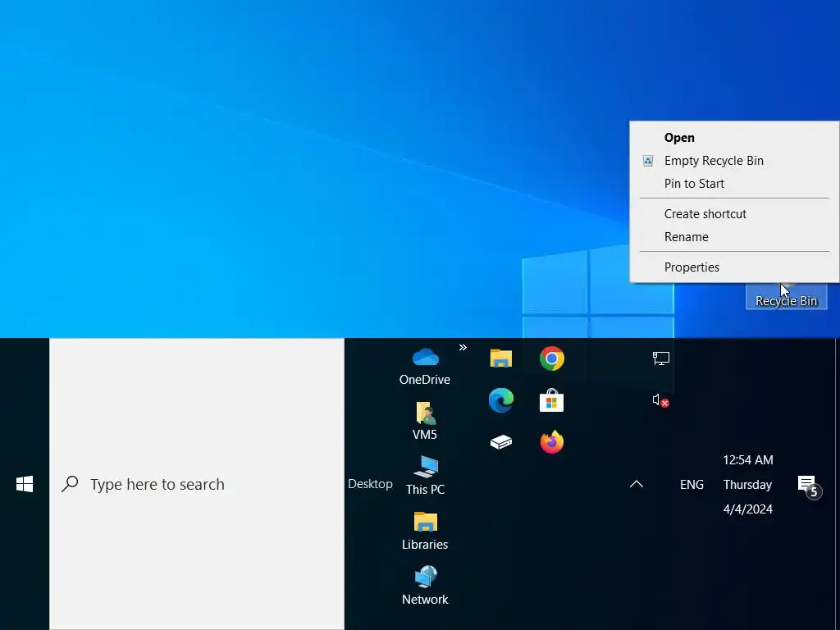
Task: Open the Libraries folder
Action: pos(425,531)
